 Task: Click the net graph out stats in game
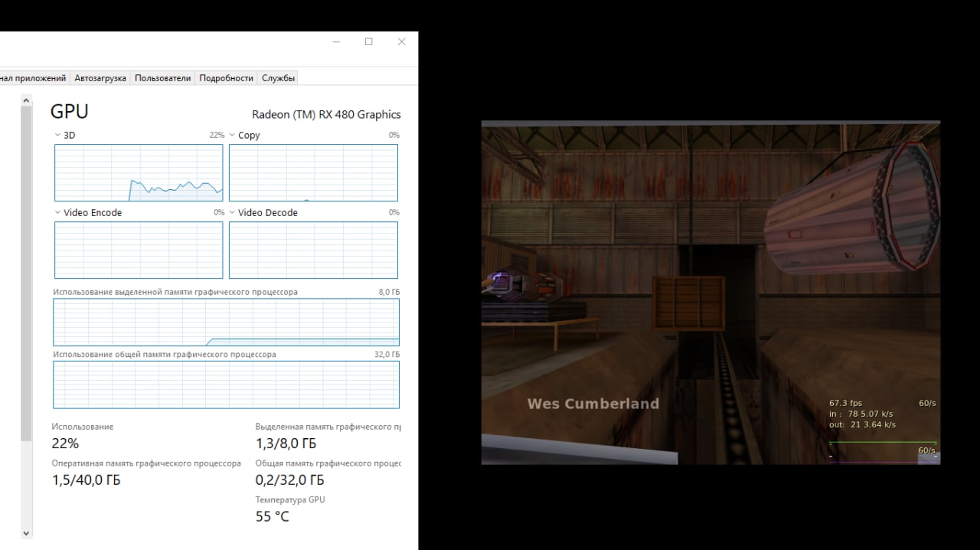pos(862,424)
